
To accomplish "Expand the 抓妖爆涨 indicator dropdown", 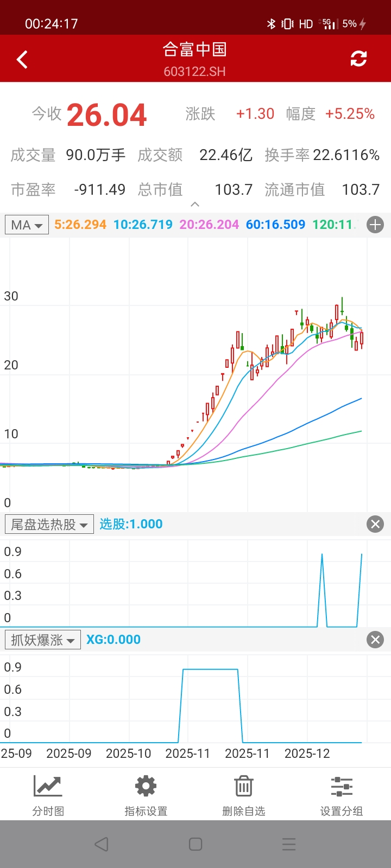I will click(x=42, y=640).
